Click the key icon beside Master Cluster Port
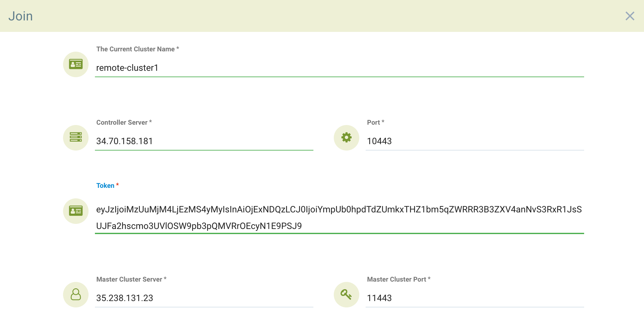644x317 pixels. click(x=346, y=294)
